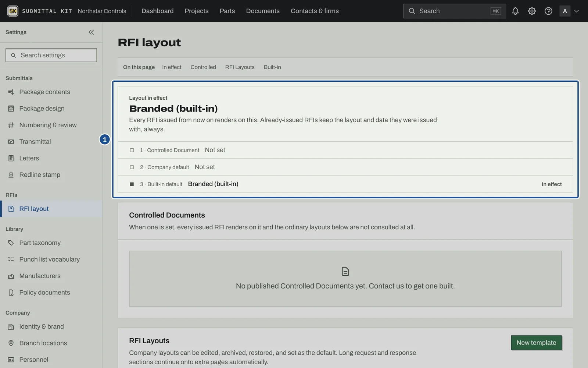This screenshot has width=588, height=368.
Task: Open Personnel settings
Action: click(x=51, y=360)
